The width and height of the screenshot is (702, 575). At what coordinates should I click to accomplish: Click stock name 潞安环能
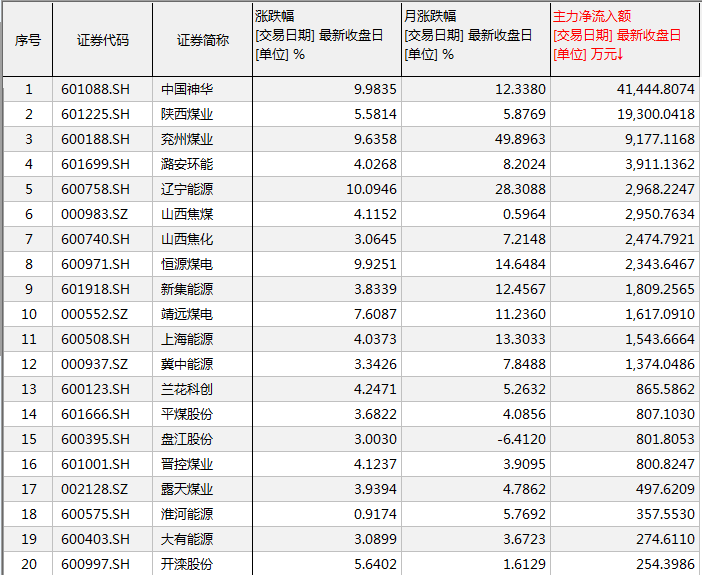pyautogui.click(x=187, y=164)
